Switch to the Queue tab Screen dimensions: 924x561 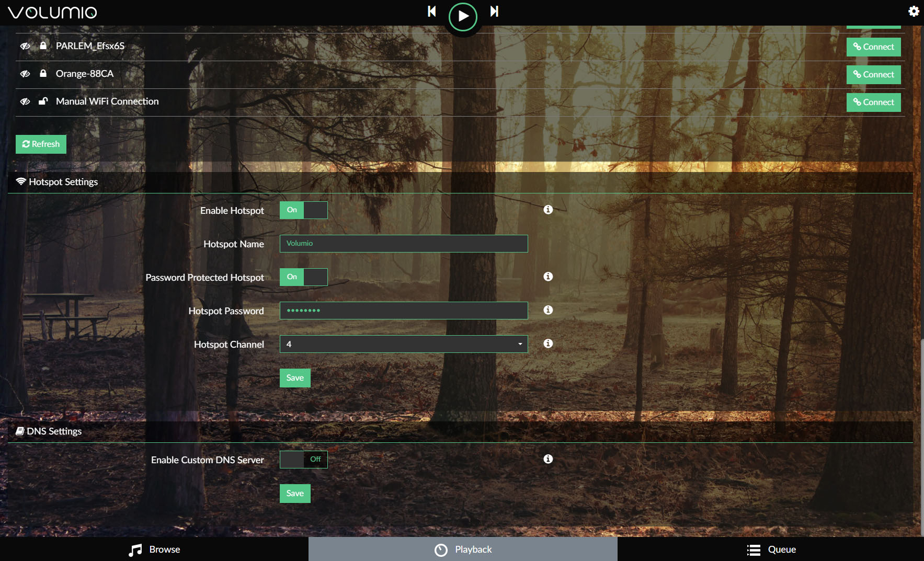pyautogui.click(x=771, y=549)
